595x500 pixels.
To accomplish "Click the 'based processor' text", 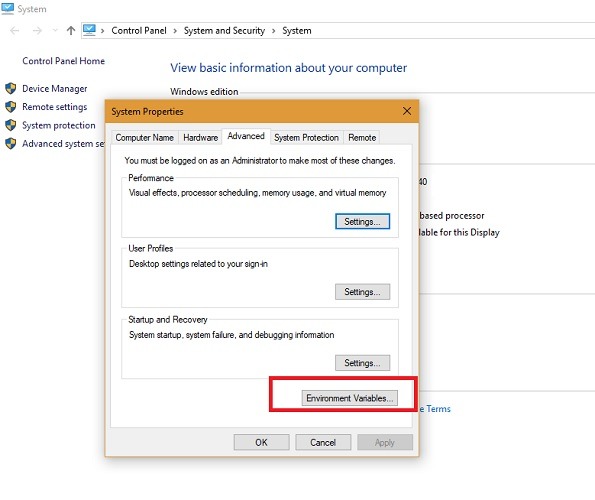I will 452,215.
